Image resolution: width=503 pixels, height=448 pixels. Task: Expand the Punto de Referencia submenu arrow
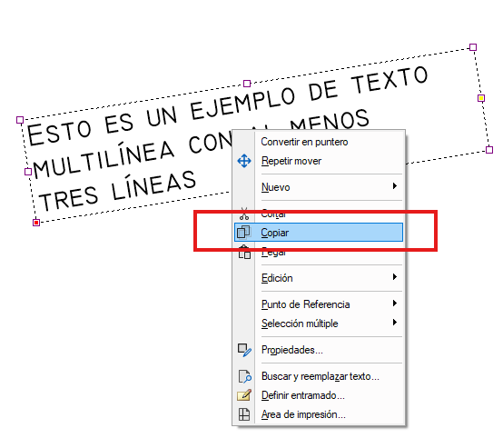pos(395,304)
